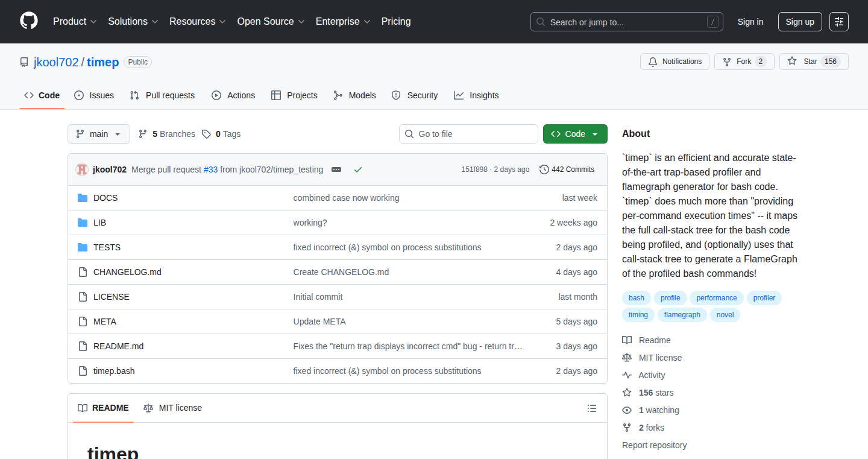Expand the Product menu
This screenshot has width=868, height=459.
tap(75, 21)
